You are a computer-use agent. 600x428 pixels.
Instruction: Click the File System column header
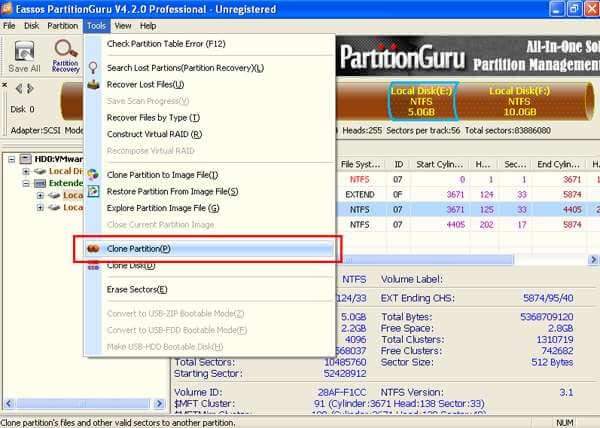360,164
